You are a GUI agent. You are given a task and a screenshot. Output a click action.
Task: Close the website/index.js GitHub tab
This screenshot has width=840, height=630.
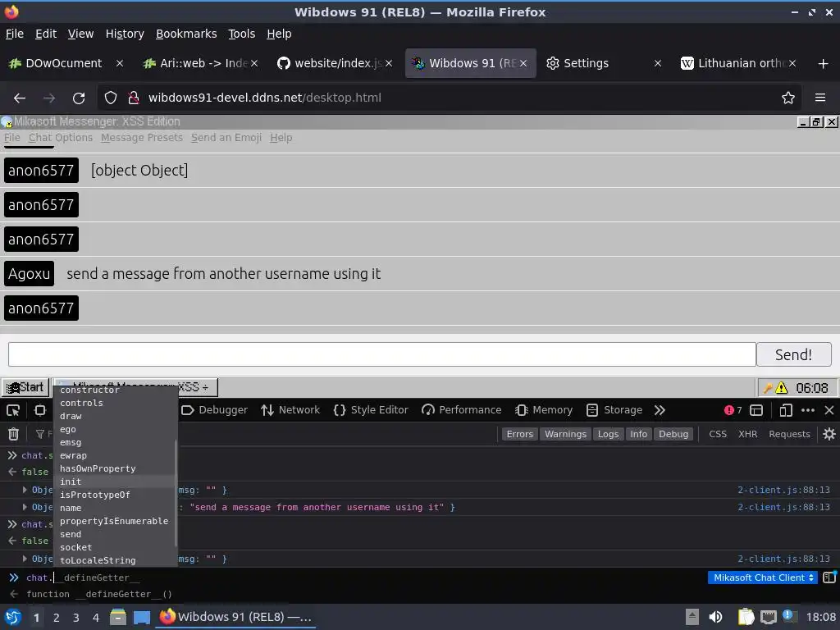tap(389, 63)
